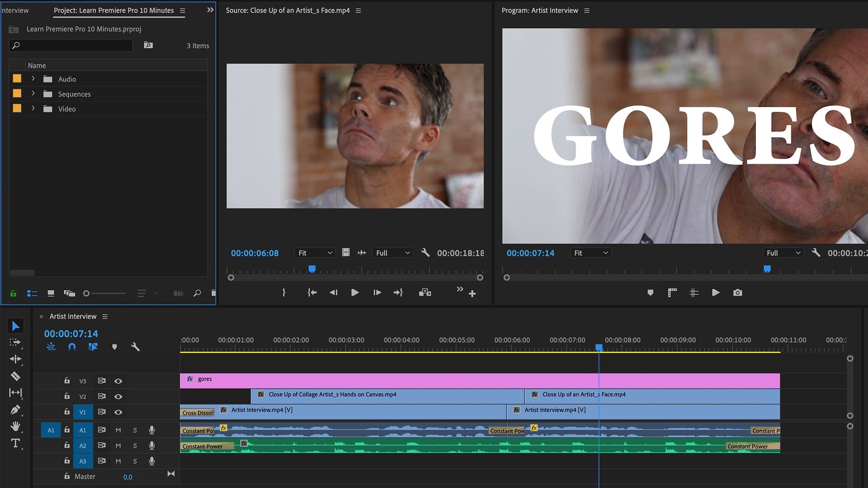Image resolution: width=868 pixels, height=488 pixels.
Task: Open Timeline Display Settings with the wrench icon
Action: 135,347
